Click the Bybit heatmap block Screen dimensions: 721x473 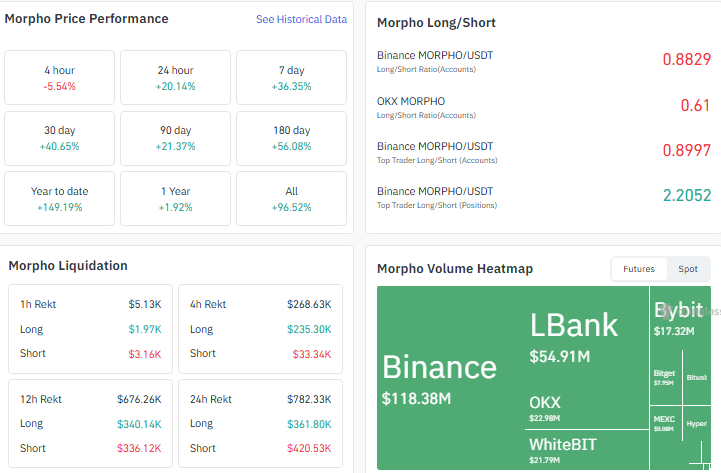tap(680, 318)
